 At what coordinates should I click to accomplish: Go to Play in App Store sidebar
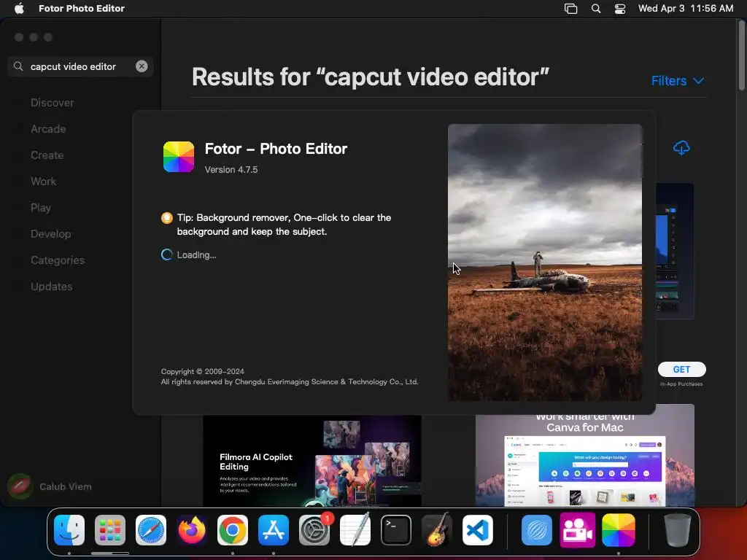(x=41, y=208)
